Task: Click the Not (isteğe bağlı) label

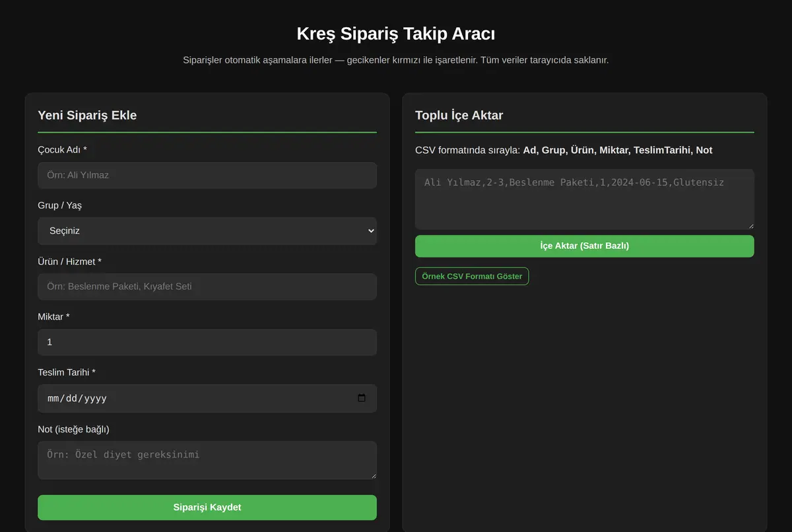Action: coord(73,429)
